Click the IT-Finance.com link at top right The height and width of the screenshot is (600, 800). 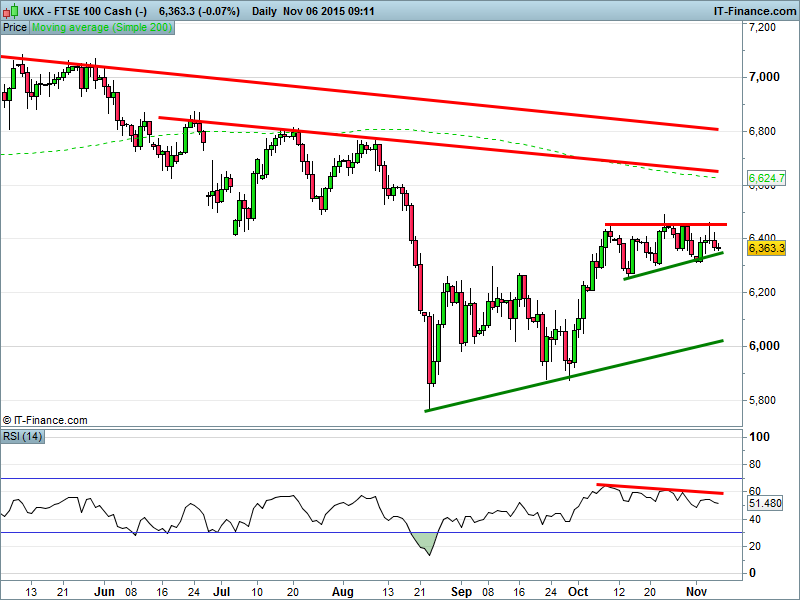click(x=753, y=10)
